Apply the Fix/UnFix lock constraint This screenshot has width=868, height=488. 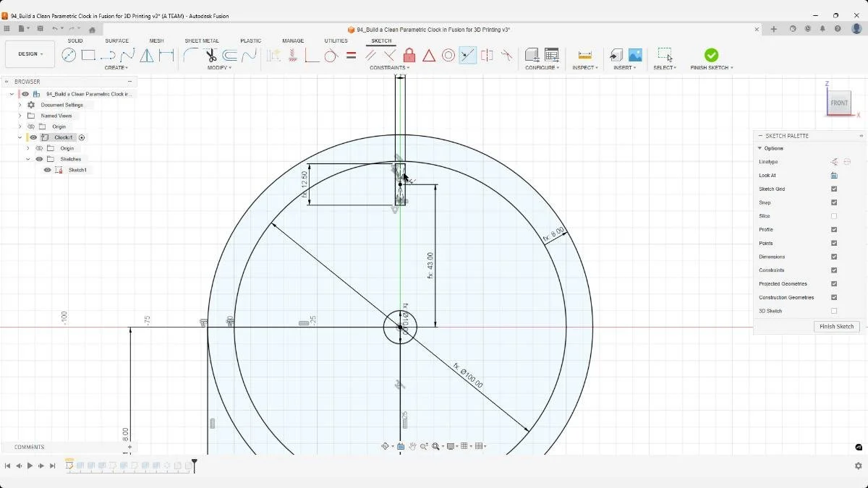pyautogui.click(x=411, y=55)
